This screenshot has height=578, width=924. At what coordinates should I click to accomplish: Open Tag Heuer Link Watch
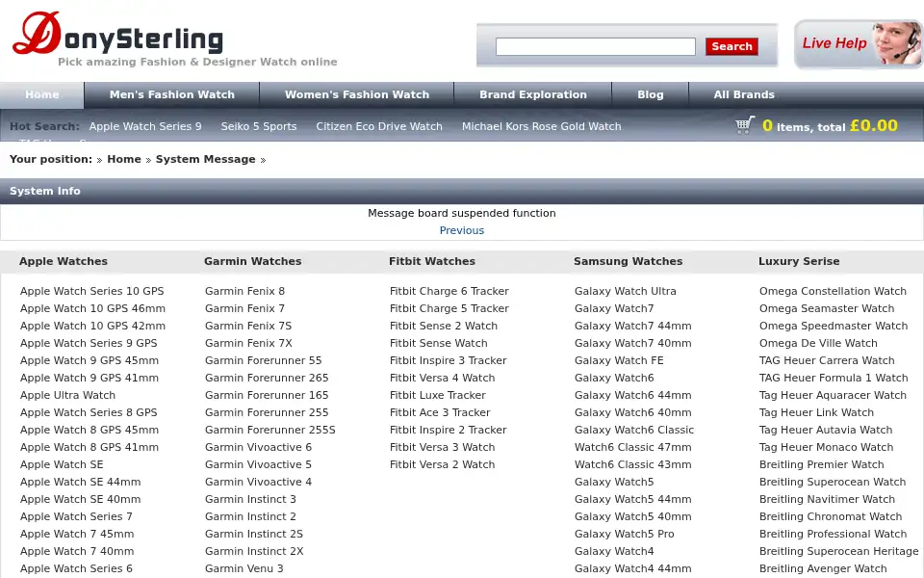coord(816,412)
